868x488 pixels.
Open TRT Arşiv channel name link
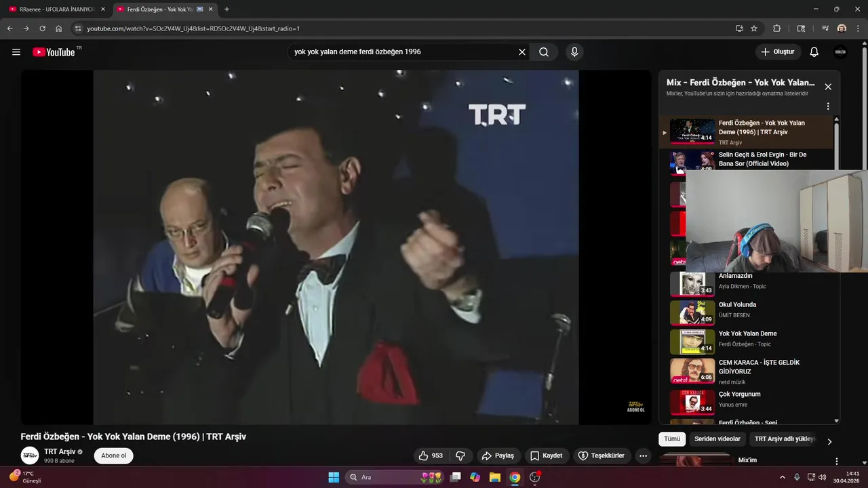click(60, 451)
